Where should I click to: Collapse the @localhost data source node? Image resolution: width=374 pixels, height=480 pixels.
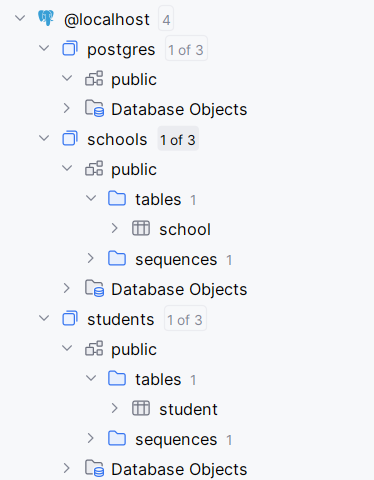[x=20, y=18]
